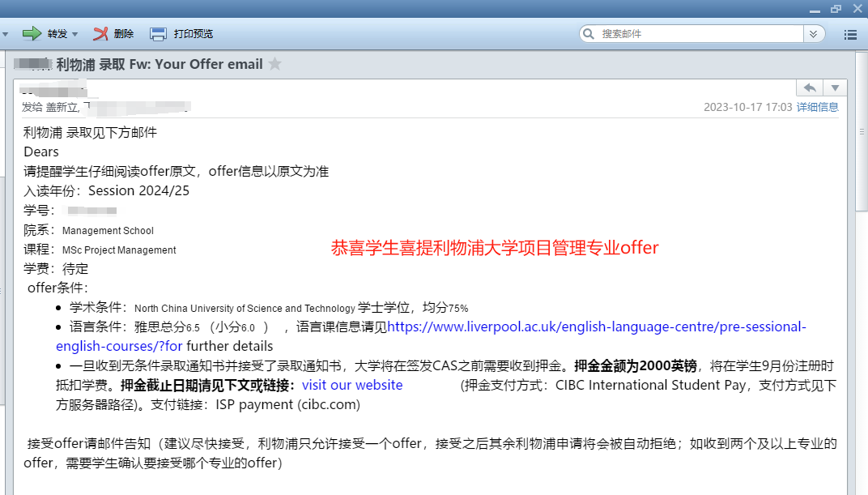Open Details (详细信息) link for the message
This screenshot has height=495, width=868.
tap(817, 107)
